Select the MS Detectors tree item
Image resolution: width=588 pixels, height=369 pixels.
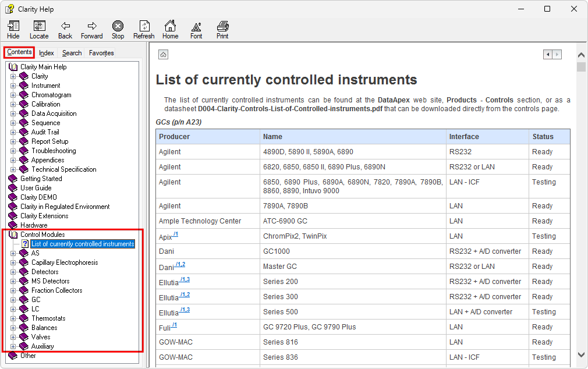coord(51,281)
